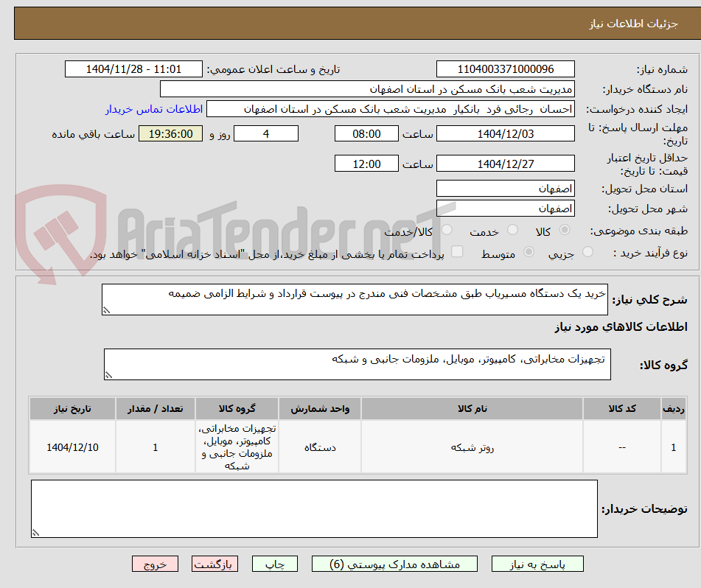The height and width of the screenshot is (588, 701).
Task: Grab the description textarea resize handle
Action: [x=106, y=310]
